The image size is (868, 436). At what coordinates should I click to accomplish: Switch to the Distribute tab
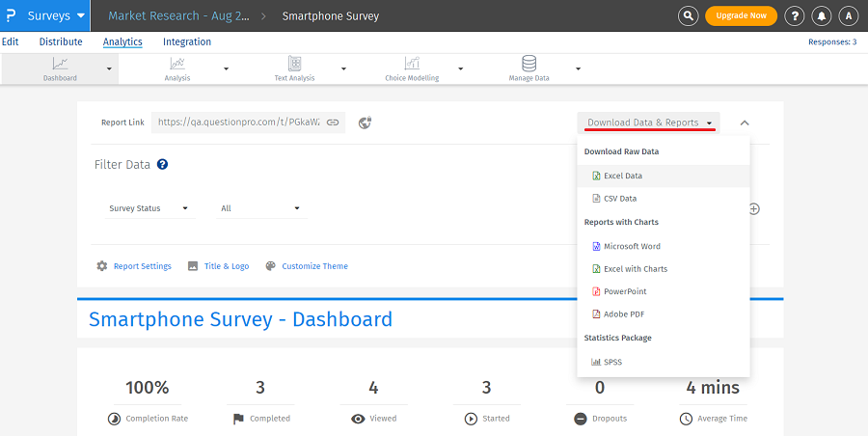pyautogui.click(x=61, y=41)
